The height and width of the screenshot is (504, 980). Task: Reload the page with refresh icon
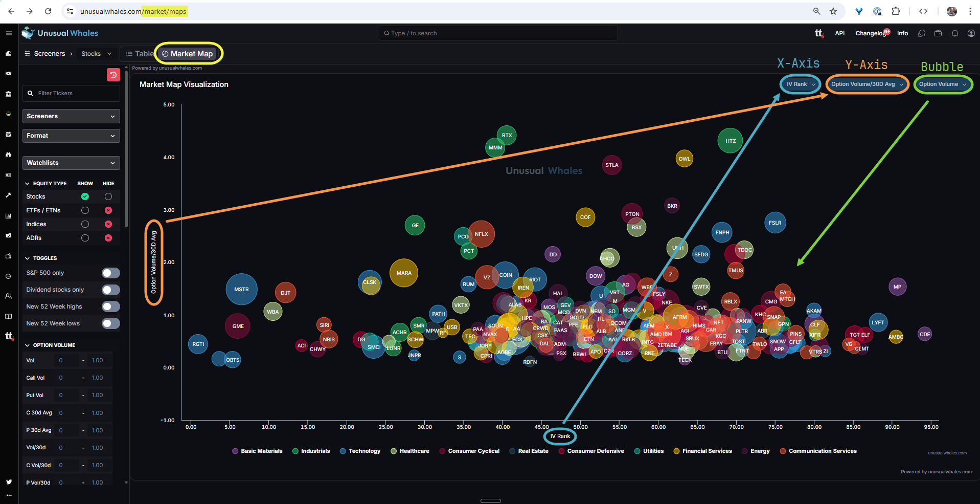(48, 11)
